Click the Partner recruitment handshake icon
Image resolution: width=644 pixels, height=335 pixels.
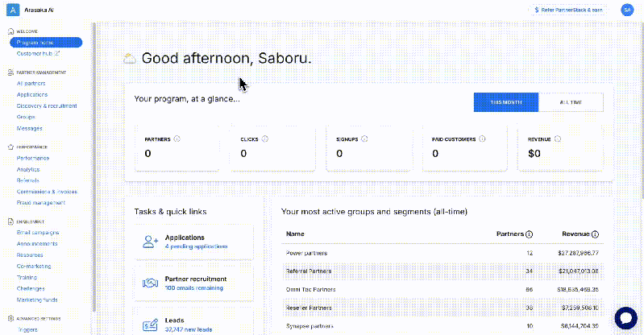coord(149,283)
